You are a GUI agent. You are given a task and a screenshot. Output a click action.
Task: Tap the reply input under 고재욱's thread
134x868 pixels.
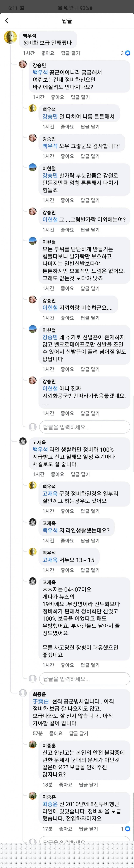tap(84, 679)
